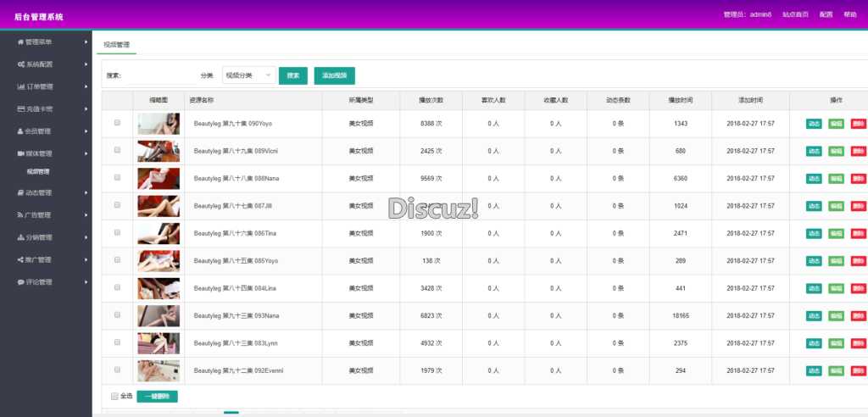Expand the 评论管理 arrow

[x=86, y=282]
